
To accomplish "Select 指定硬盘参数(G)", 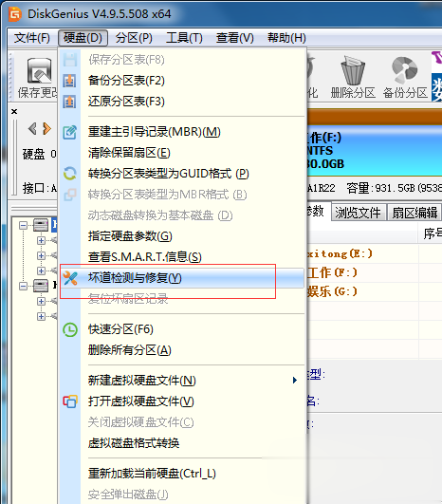I will pos(182,236).
